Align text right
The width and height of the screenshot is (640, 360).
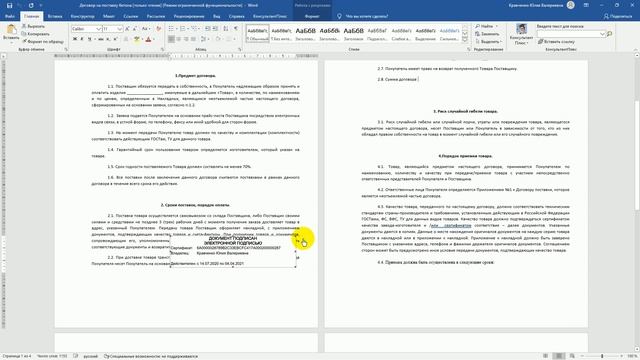(186, 39)
